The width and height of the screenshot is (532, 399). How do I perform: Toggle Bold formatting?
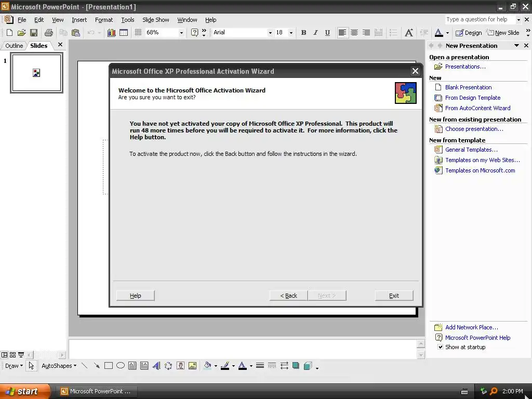coord(303,33)
